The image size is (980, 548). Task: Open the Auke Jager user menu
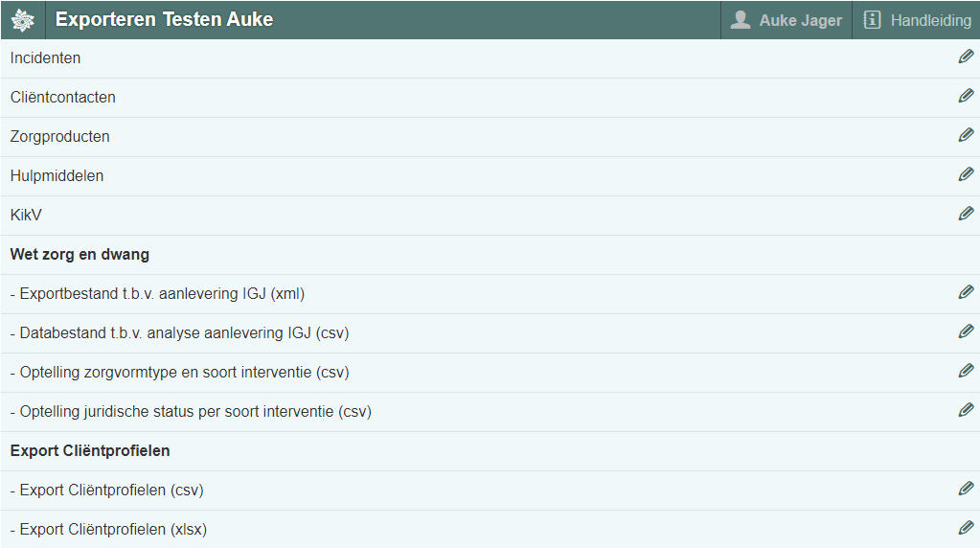click(786, 20)
